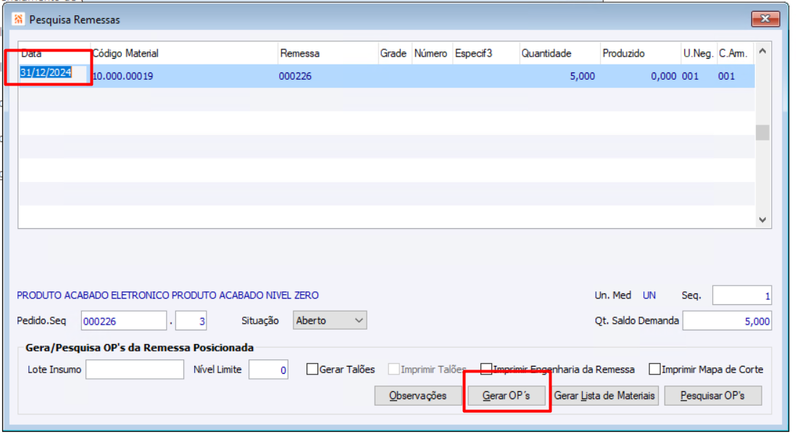Click the Produzido column header
The image size is (800, 434).
640,53
